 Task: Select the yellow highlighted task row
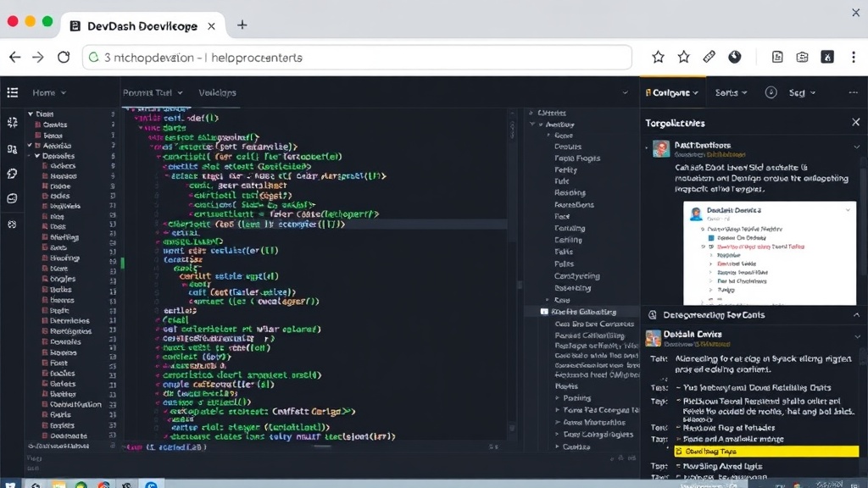coord(766,452)
